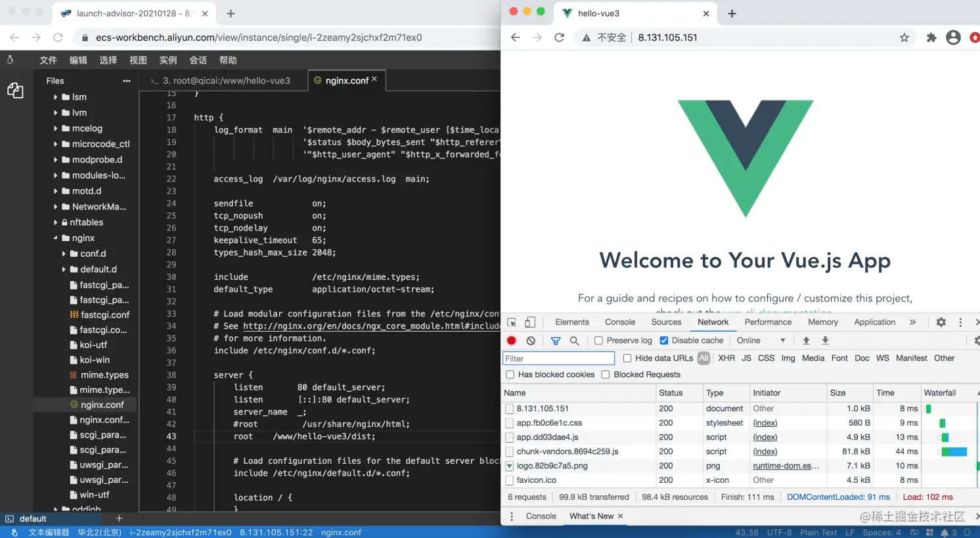Reload the aliyun workbench browser page
The width and height of the screenshot is (980, 538).
click(58, 37)
